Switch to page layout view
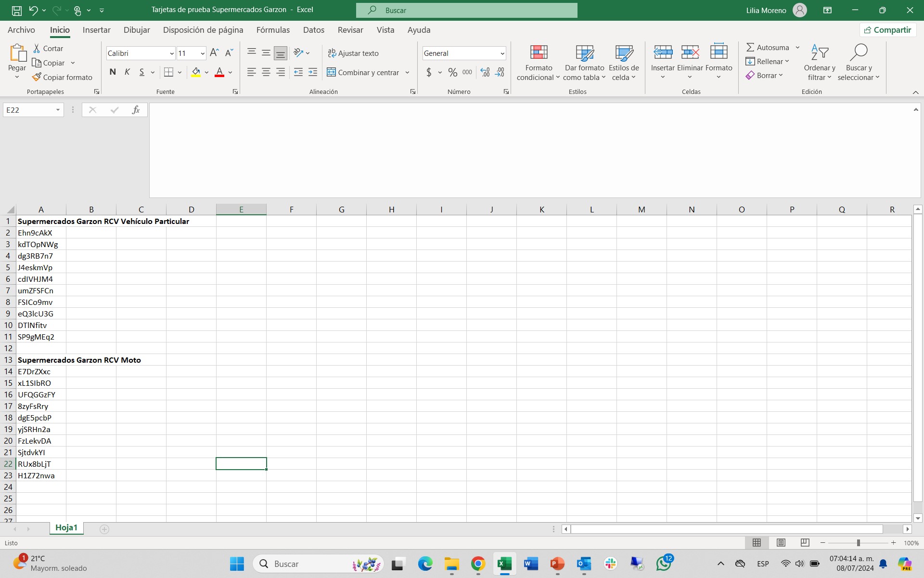The image size is (924, 578). [781, 543]
